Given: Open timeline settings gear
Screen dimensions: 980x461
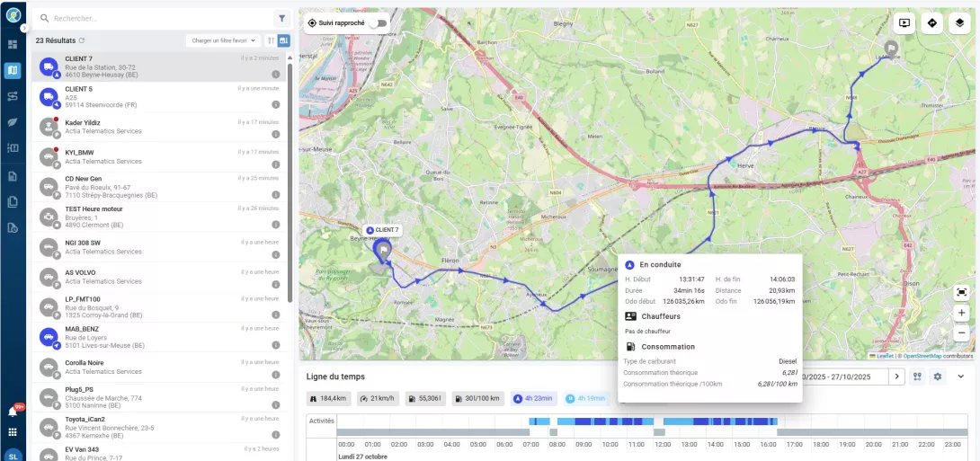Looking at the screenshot, I should [938, 377].
